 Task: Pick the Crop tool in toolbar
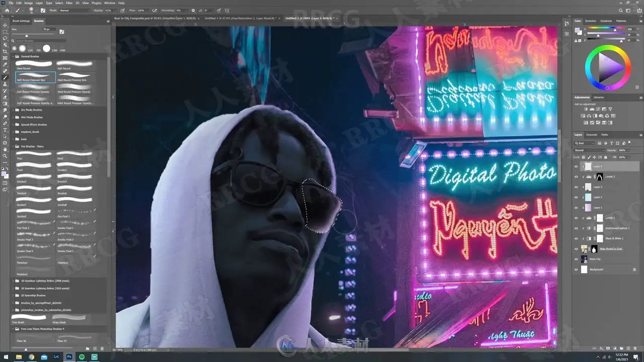pos(5,51)
